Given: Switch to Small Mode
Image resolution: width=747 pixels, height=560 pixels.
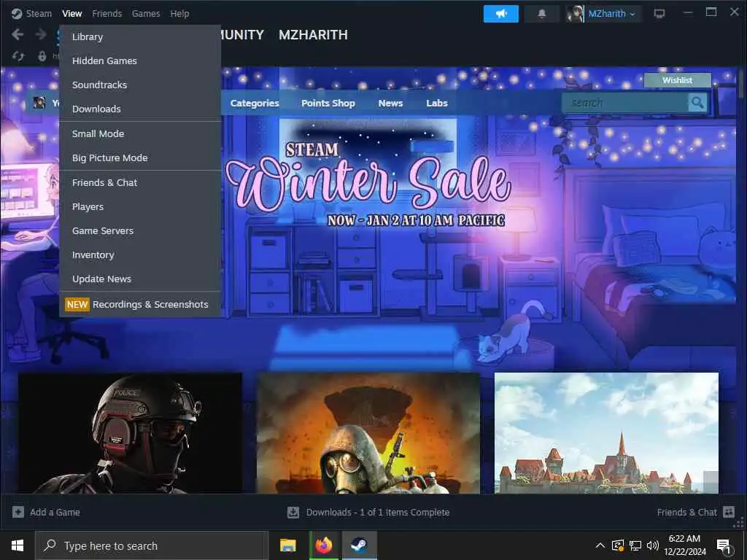Looking at the screenshot, I should point(140,134).
